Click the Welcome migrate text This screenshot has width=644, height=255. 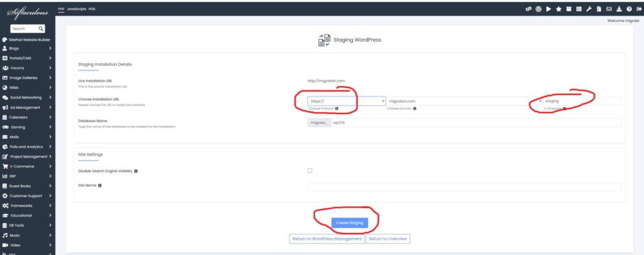[623, 20]
